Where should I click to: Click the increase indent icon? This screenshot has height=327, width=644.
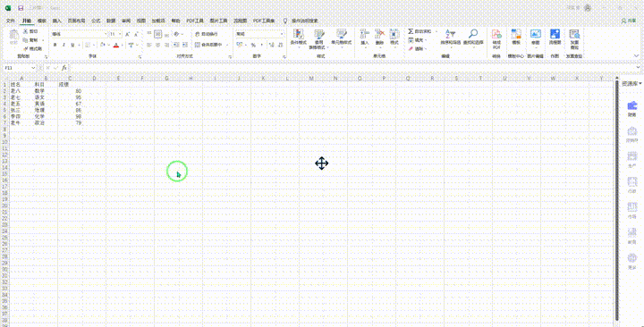[x=184, y=45]
